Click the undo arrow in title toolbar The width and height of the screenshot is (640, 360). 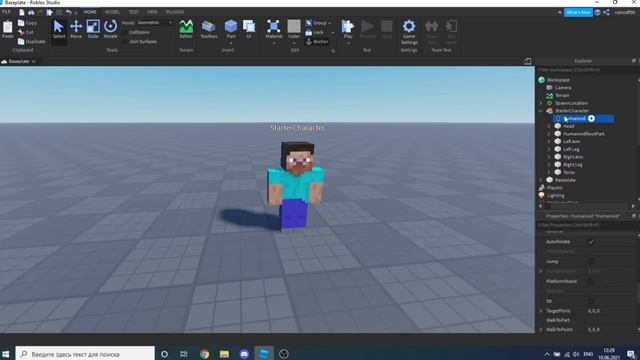pyautogui.click(x=69, y=12)
